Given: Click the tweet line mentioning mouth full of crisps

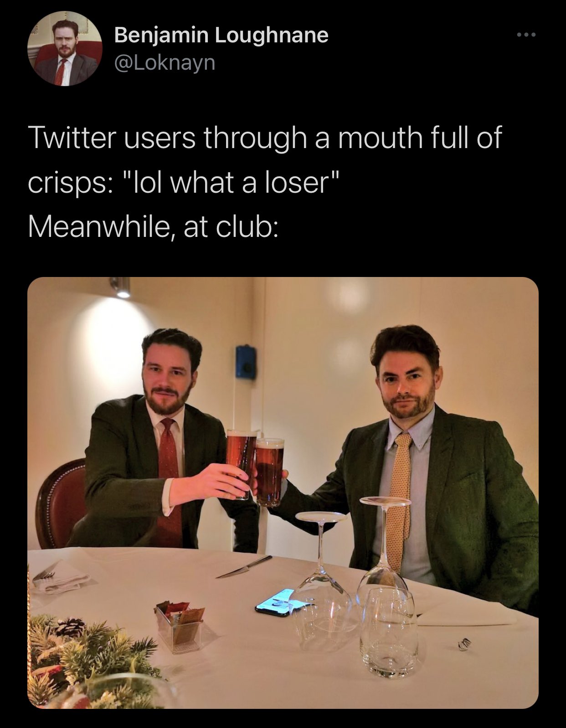Looking at the screenshot, I should [265, 138].
